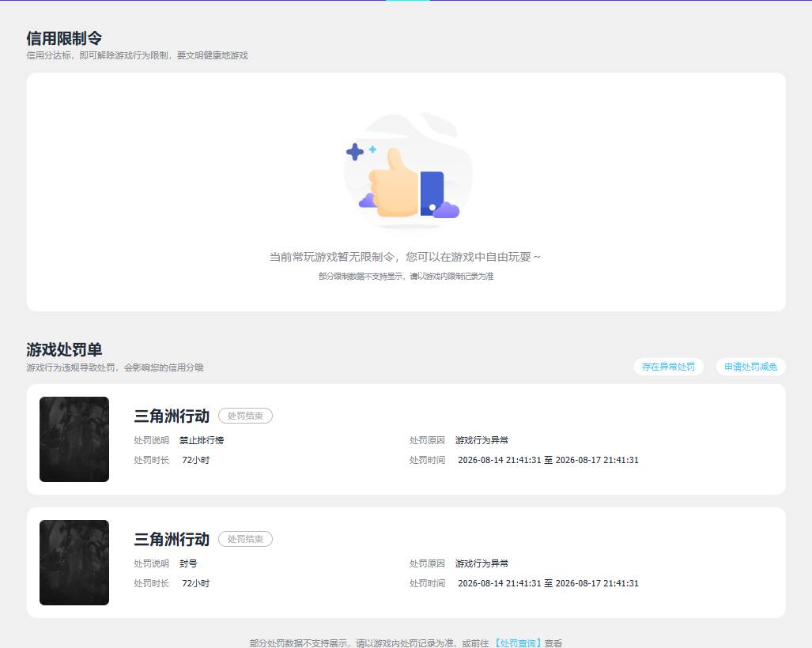Select 三角洲行动 title in 封号 card
Viewport: 812px width, 648px height.
(x=172, y=539)
